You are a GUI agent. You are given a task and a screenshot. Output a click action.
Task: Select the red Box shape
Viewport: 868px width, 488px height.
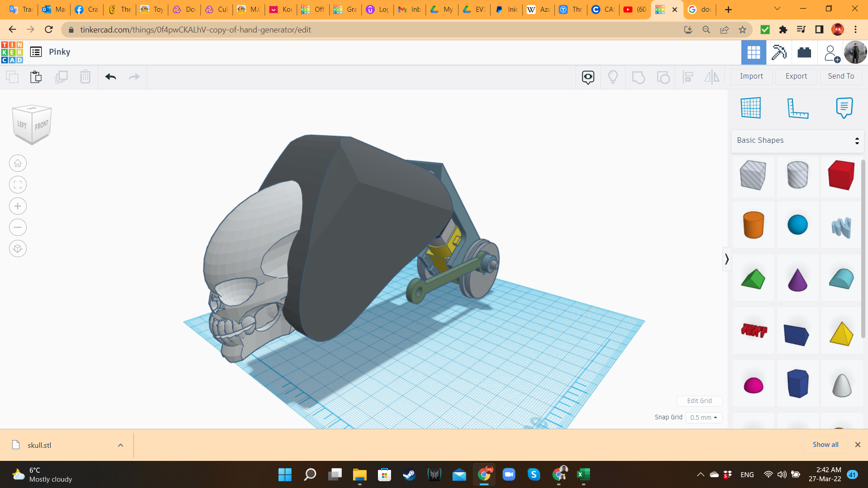point(841,175)
